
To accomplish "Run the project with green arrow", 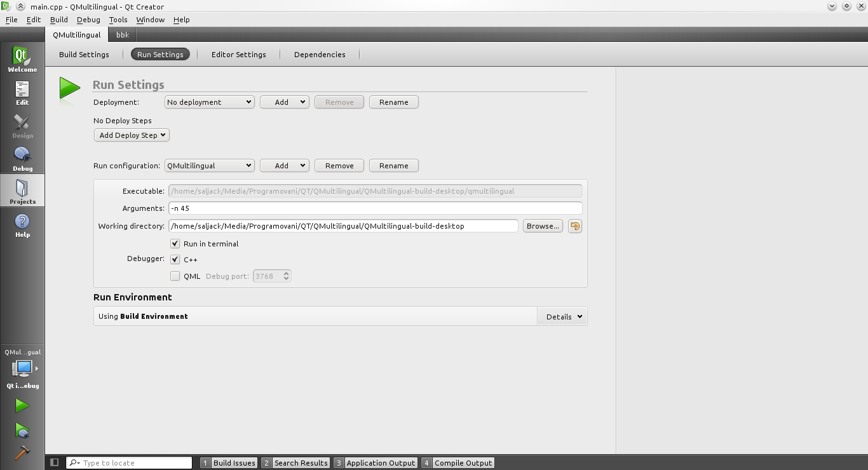I will [22, 405].
